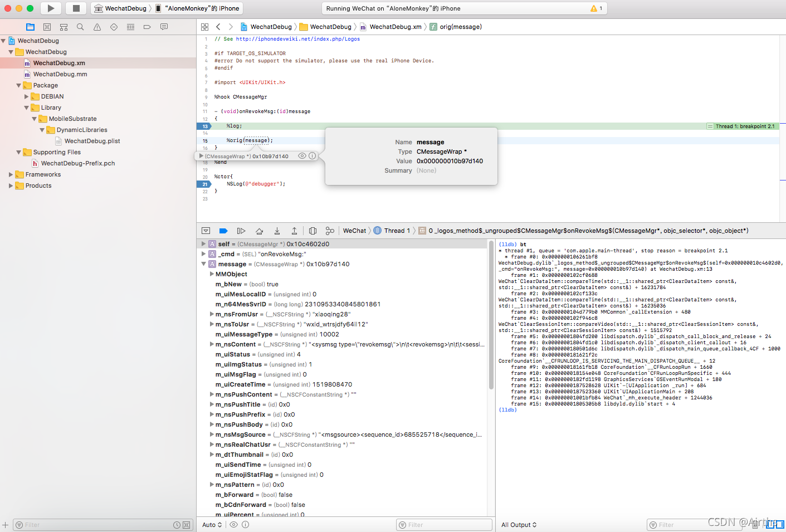Click info icon in variable popup
Viewport: 786px width, 532px height.
(x=312, y=156)
